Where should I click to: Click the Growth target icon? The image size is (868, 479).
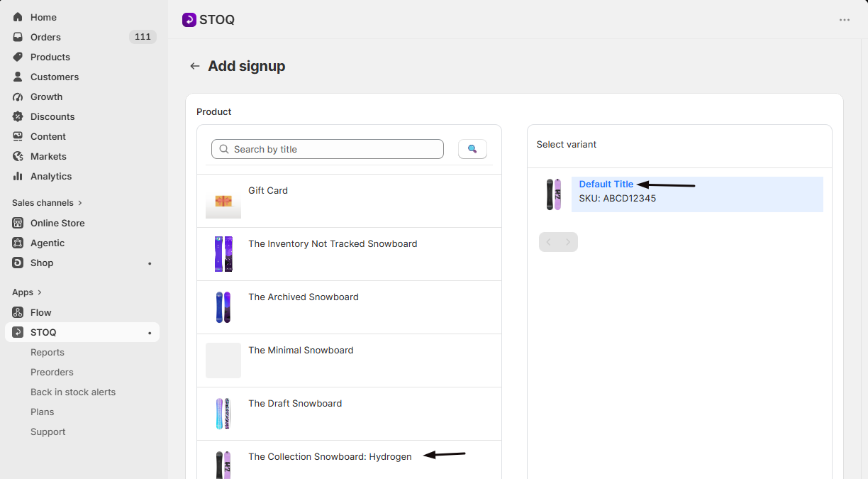(x=18, y=97)
